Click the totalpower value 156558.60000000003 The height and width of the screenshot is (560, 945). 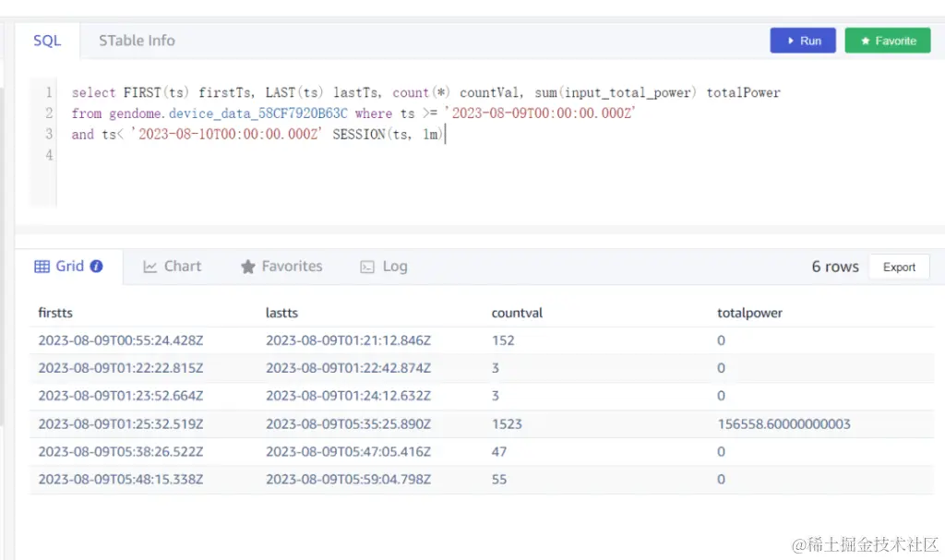pos(784,423)
